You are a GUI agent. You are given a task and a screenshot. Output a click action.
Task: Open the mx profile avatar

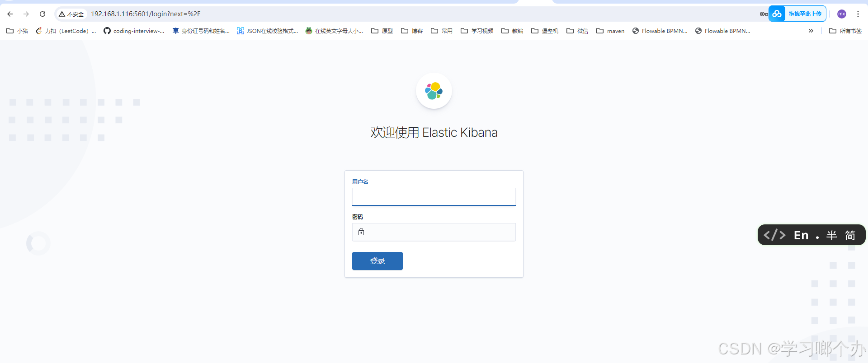[841, 14]
